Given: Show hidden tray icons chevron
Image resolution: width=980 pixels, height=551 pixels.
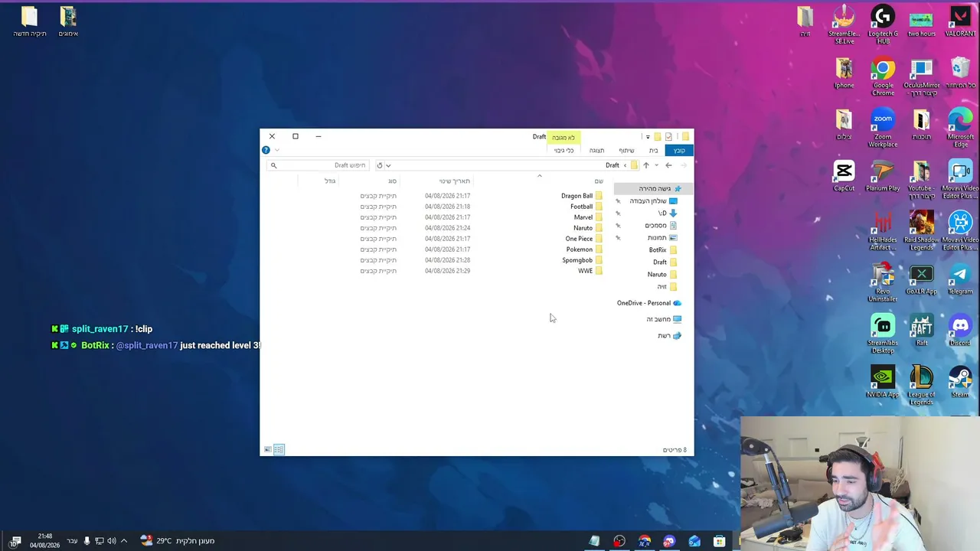Looking at the screenshot, I should click(x=123, y=541).
